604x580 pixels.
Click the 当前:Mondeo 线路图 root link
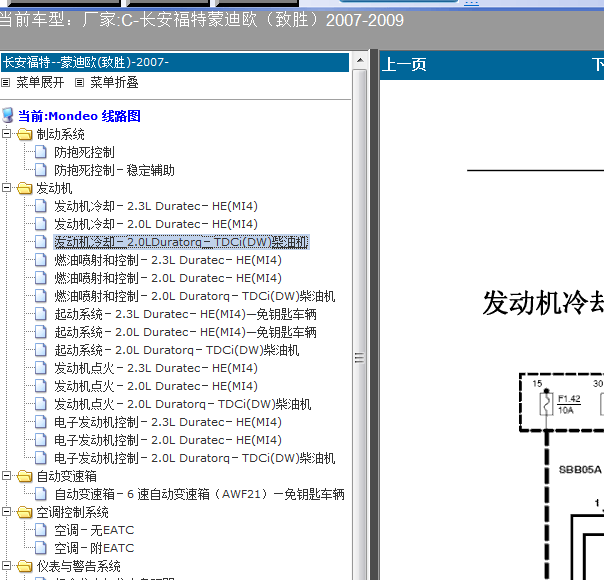[79, 116]
